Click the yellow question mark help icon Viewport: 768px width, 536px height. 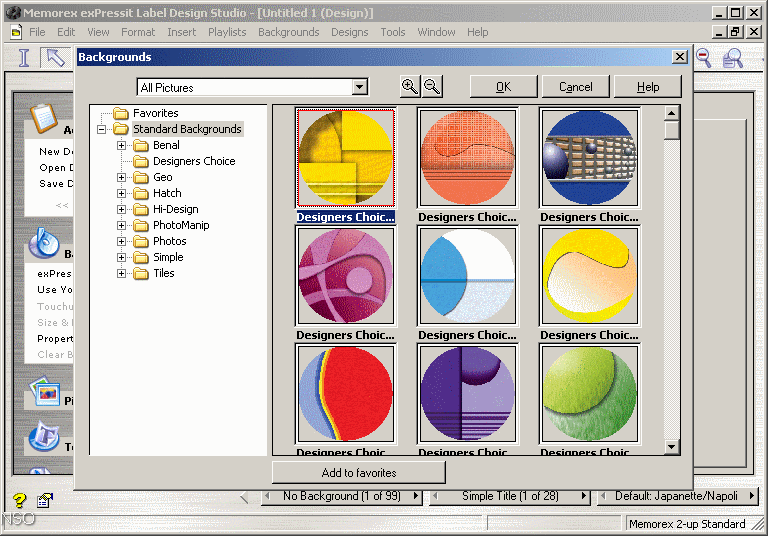[x=19, y=501]
